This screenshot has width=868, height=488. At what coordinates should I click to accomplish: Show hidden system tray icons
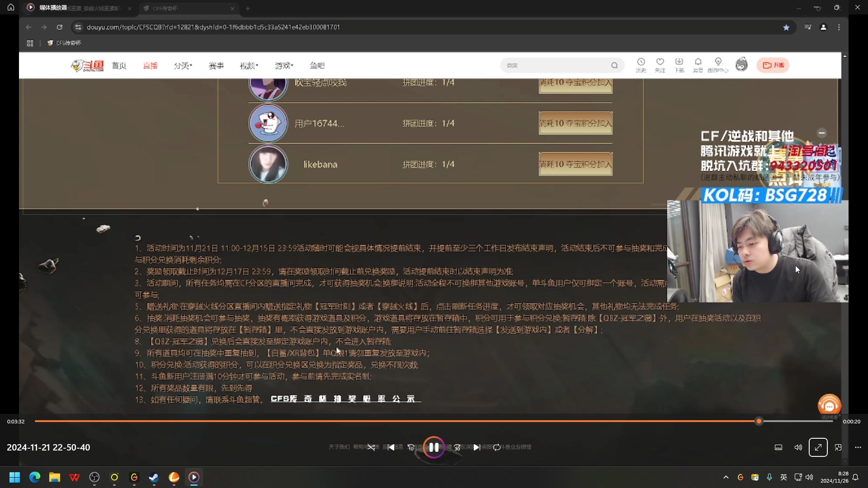726,477
